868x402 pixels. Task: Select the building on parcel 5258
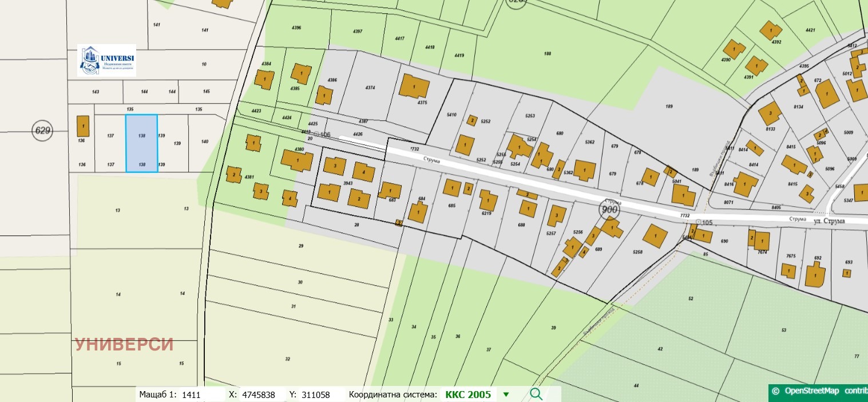click(655, 235)
